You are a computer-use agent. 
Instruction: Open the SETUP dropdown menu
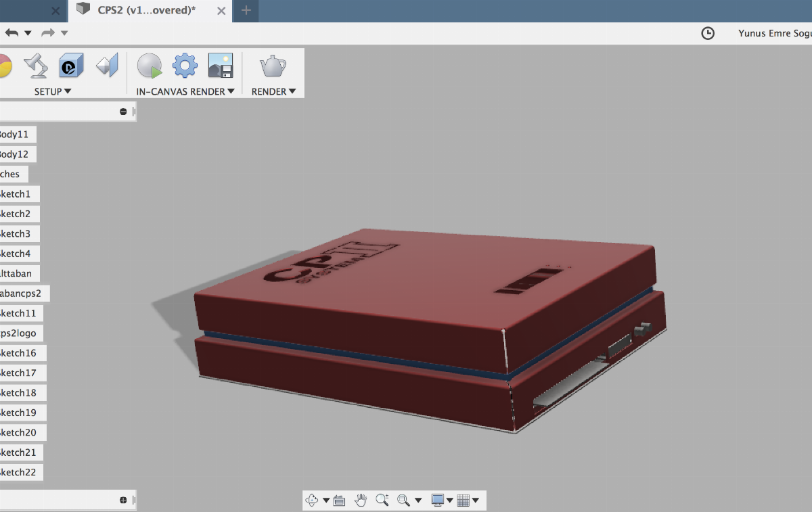point(53,91)
